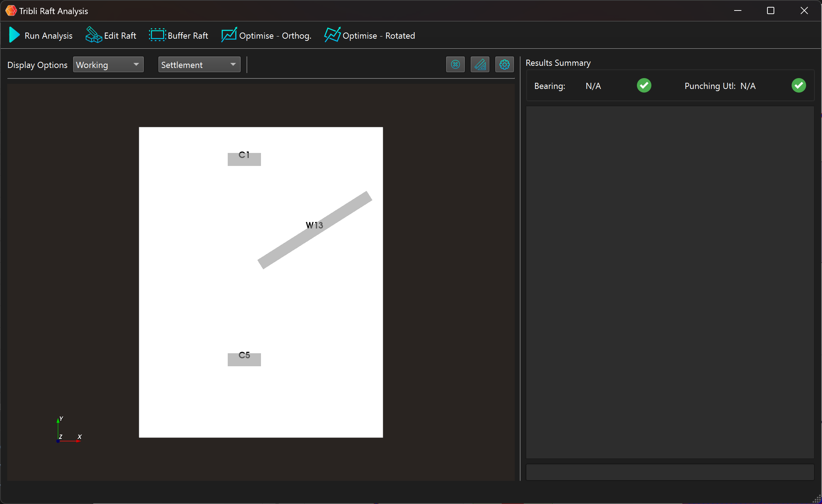The width and height of the screenshot is (822, 504).
Task: Select the Edit Raft button
Action: pyautogui.click(x=112, y=35)
